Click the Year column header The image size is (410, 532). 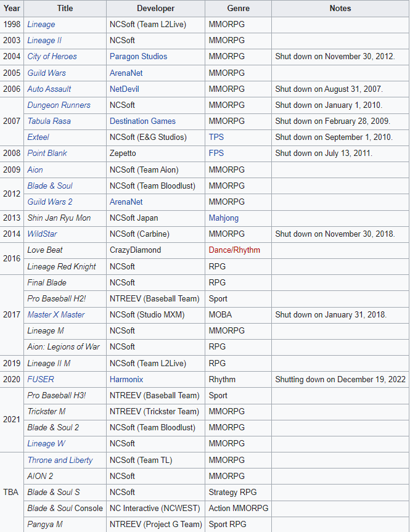tap(12, 8)
